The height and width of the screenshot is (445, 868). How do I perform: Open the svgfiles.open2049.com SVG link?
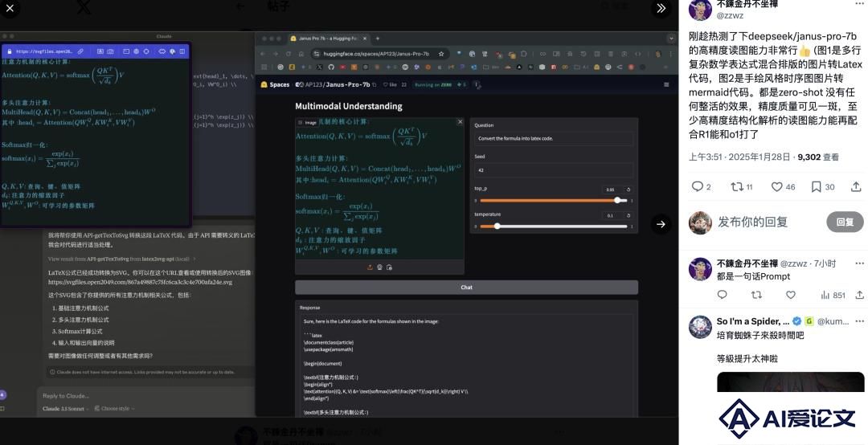140,282
